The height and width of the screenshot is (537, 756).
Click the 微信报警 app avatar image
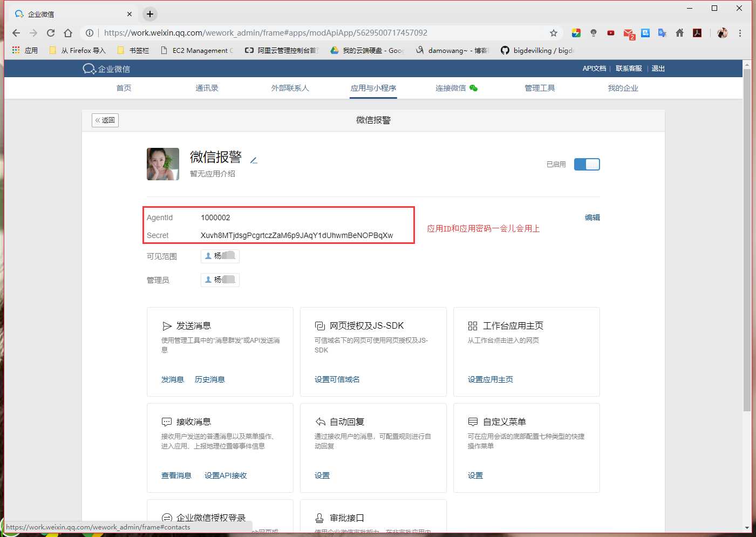pos(163,164)
